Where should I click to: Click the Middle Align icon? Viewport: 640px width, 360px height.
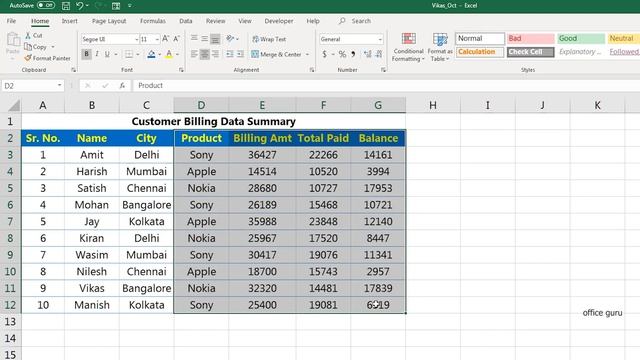204,39
